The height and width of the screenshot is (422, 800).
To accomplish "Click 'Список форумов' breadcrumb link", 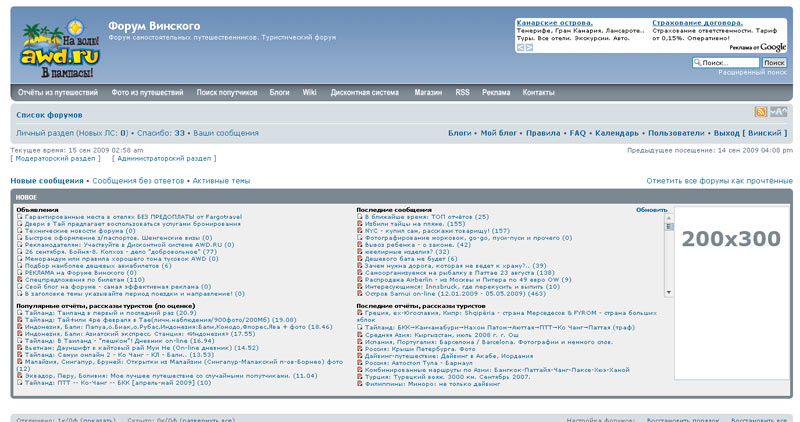I will [49, 115].
